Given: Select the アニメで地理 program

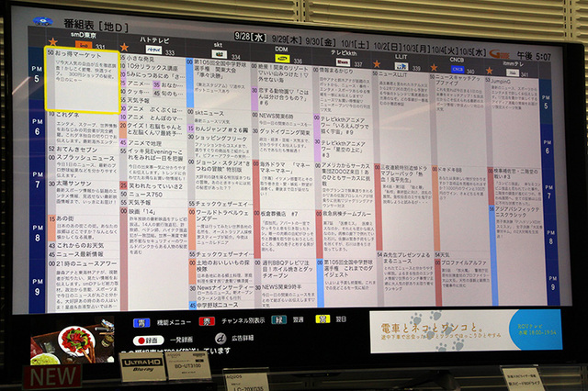Looking at the screenshot, I should coord(153,143).
